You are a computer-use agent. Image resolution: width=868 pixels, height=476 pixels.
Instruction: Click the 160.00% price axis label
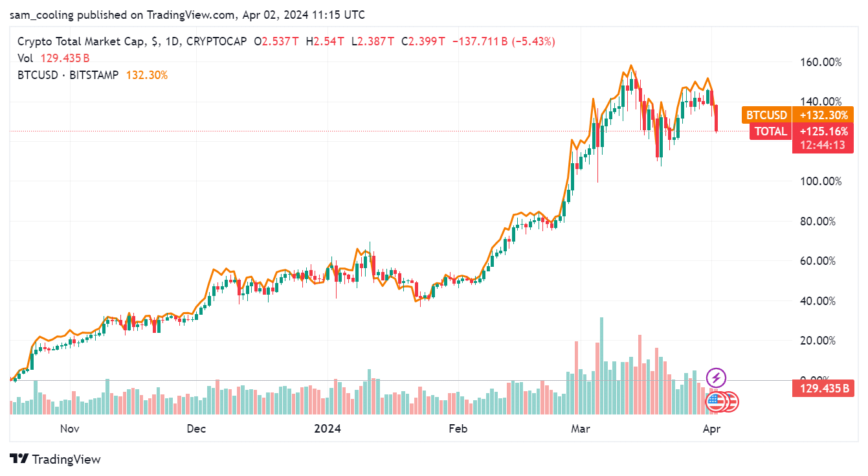point(821,62)
